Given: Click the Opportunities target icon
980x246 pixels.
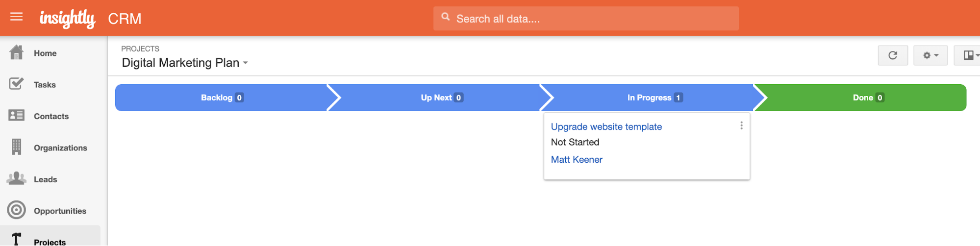Looking at the screenshot, I should (x=16, y=210).
